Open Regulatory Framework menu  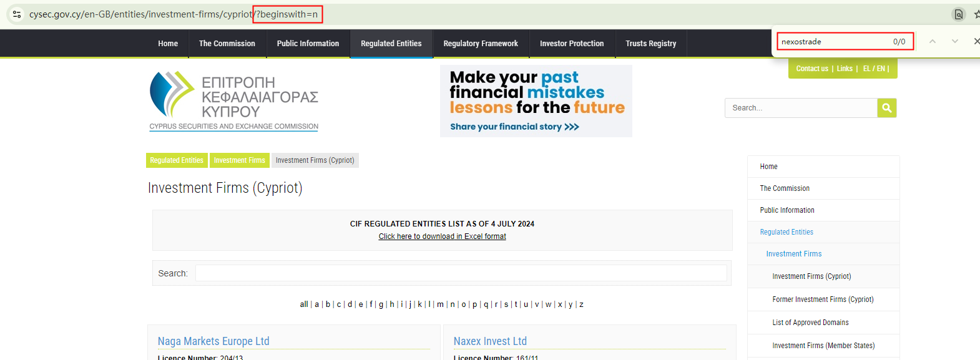[481, 44]
